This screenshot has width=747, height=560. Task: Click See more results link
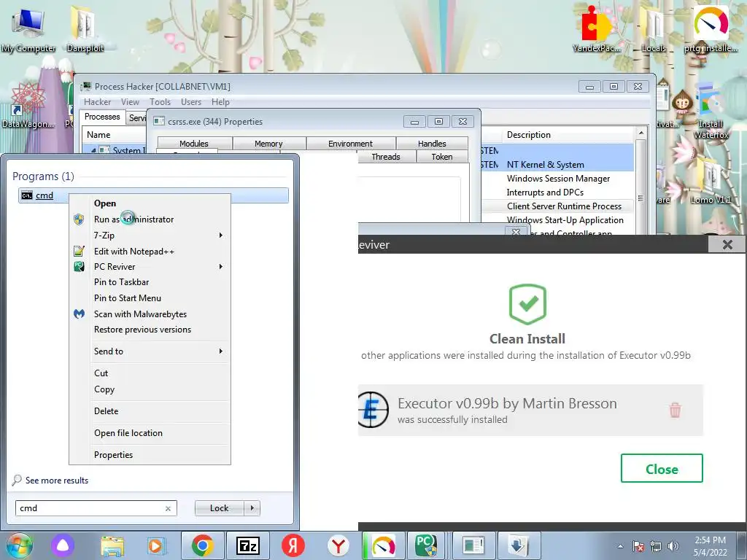coord(57,481)
